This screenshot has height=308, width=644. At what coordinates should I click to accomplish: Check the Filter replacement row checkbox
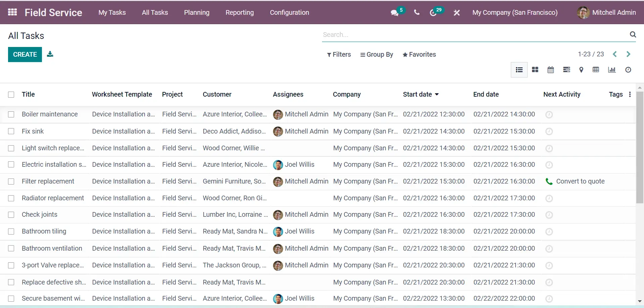[x=11, y=181]
